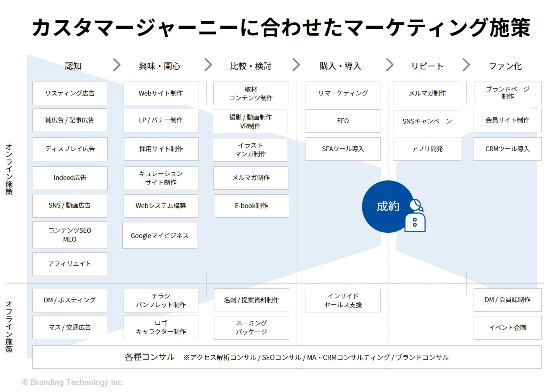Click the リマーケティング box
The height and width of the screenshot is (392, 556).
(x=343, y=93)
